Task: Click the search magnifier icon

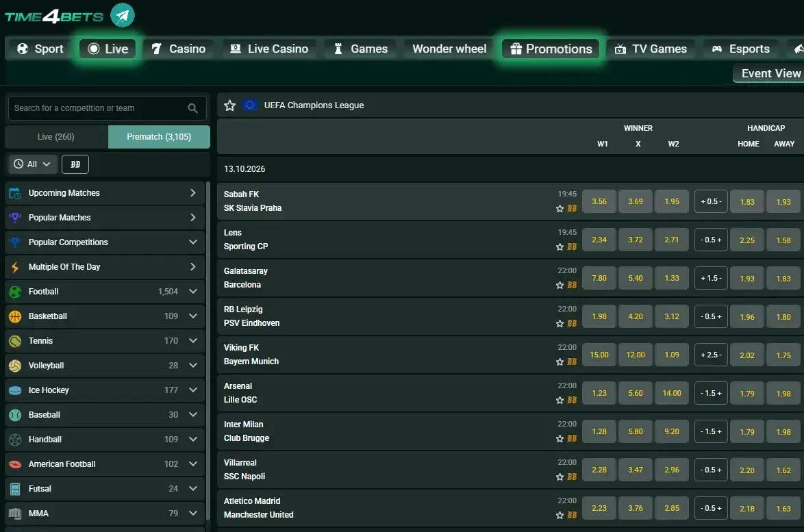Action: click(193, 108)
